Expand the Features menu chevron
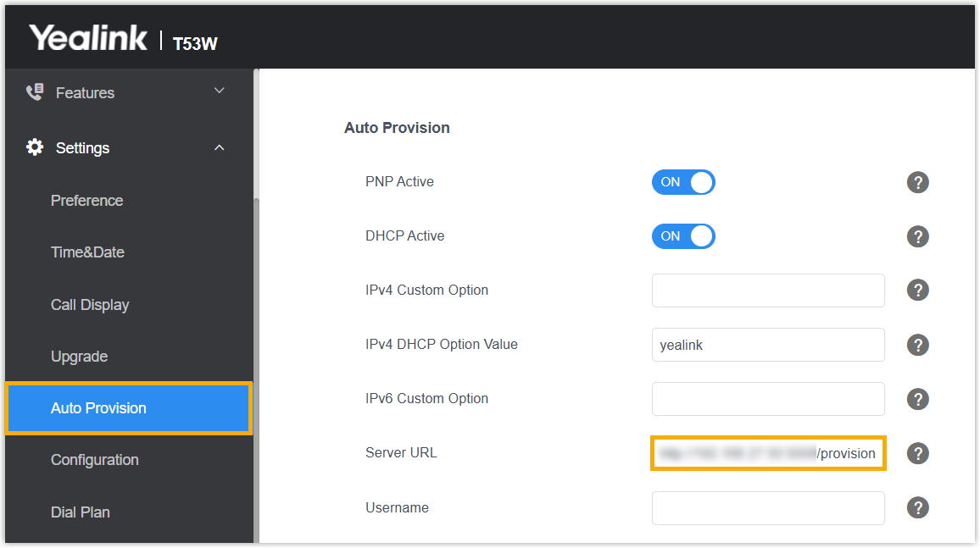The image size is (980, 548). point(220,91)
